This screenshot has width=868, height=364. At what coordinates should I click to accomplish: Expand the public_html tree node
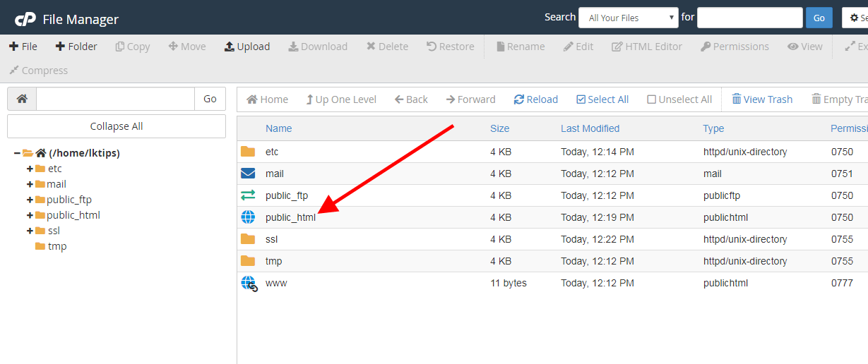click(30, 215)
